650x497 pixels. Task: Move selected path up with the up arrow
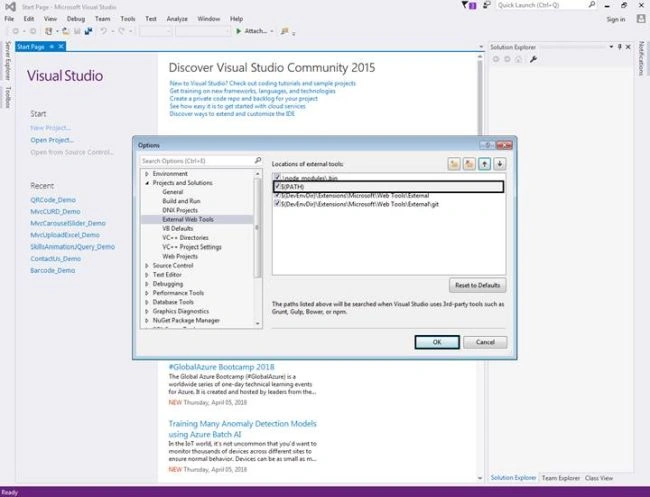point(484,164)
